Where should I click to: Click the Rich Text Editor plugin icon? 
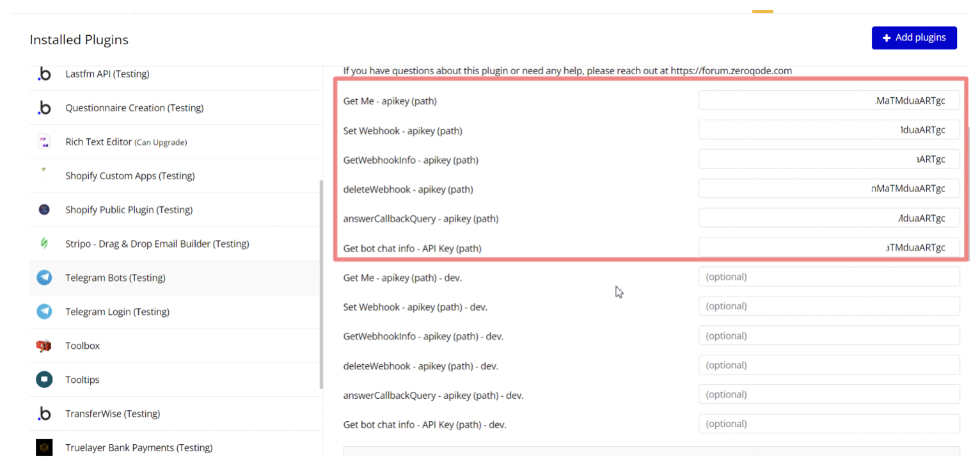pyautogui.click(x=44, y=142)
